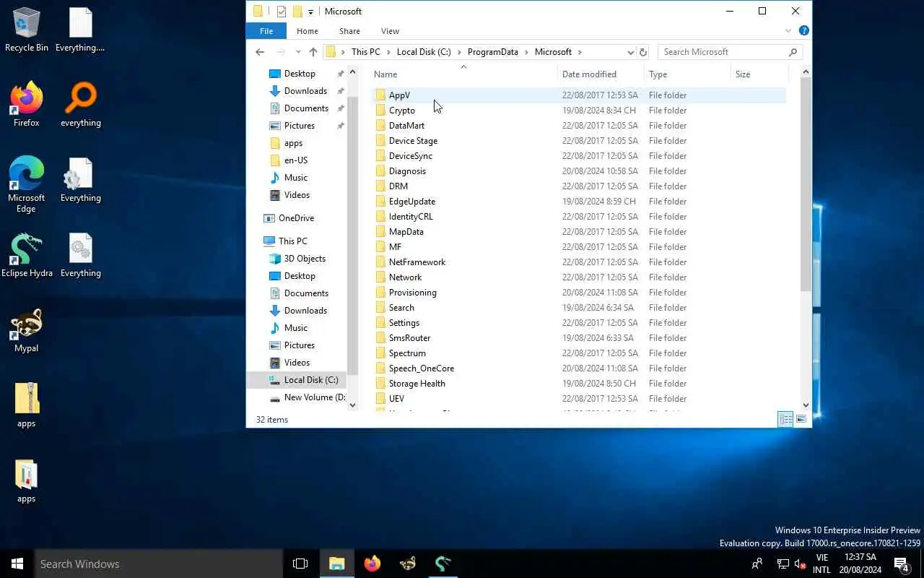Expand the breadcrumb arrow after Microsoft
Screen dimensions: 924x578
(580, 52)
